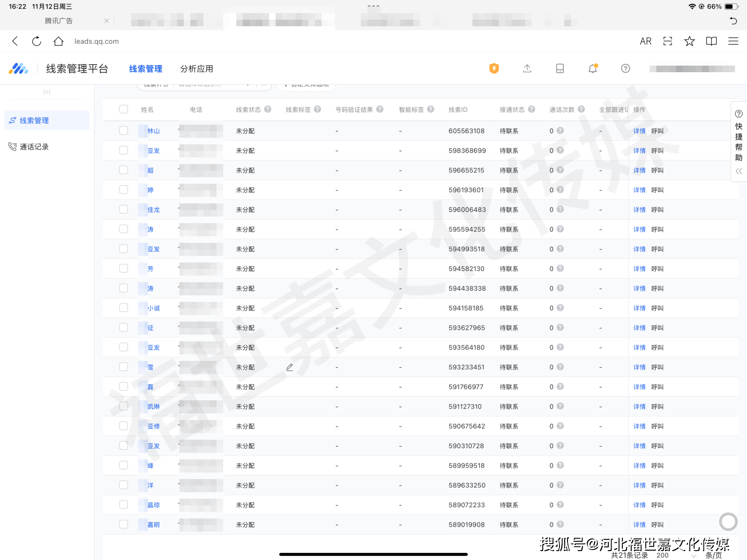Viewport: 747px width, 560px height.
Task: Click the browser reload icon
Action: [37, 41]
